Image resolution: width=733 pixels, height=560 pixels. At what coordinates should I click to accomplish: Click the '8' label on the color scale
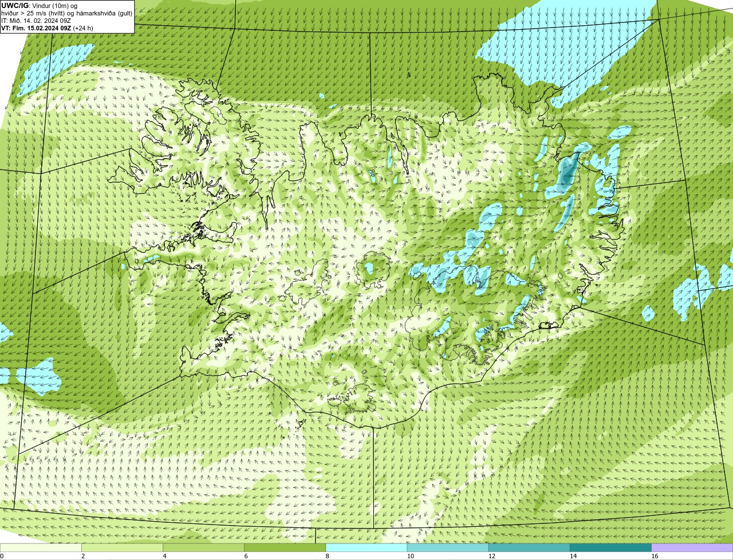point(327,556)
